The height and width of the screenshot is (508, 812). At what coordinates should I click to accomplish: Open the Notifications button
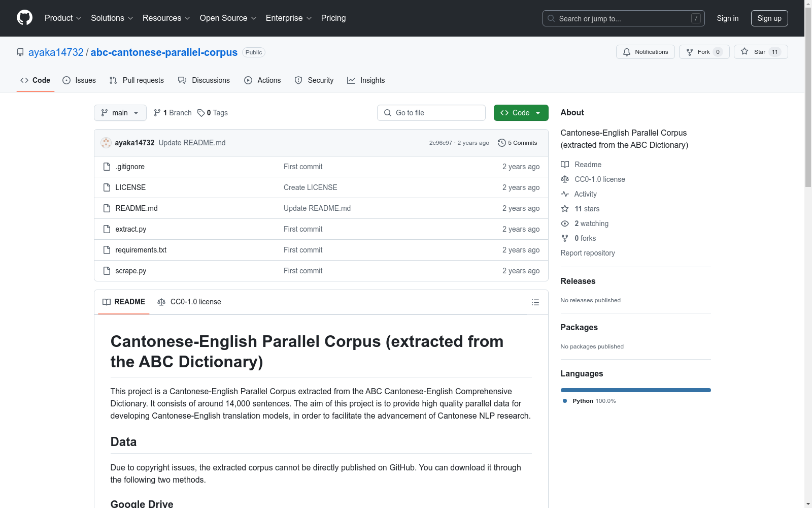pos(646,52)
